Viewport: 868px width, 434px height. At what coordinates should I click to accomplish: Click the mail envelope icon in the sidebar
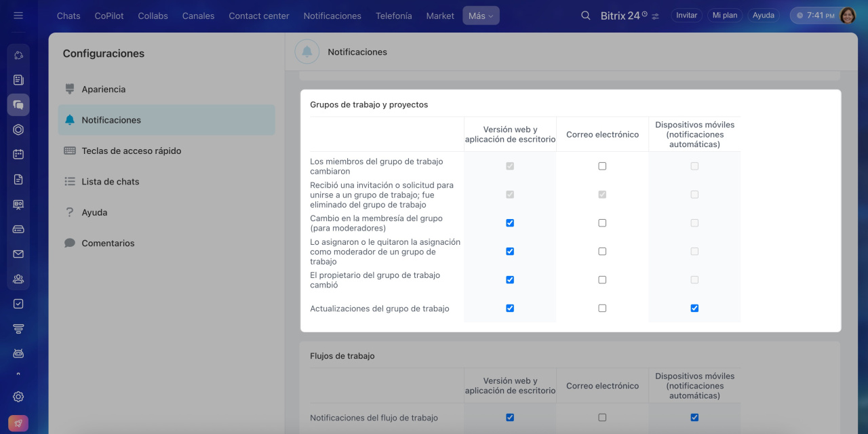coord(18,254)
